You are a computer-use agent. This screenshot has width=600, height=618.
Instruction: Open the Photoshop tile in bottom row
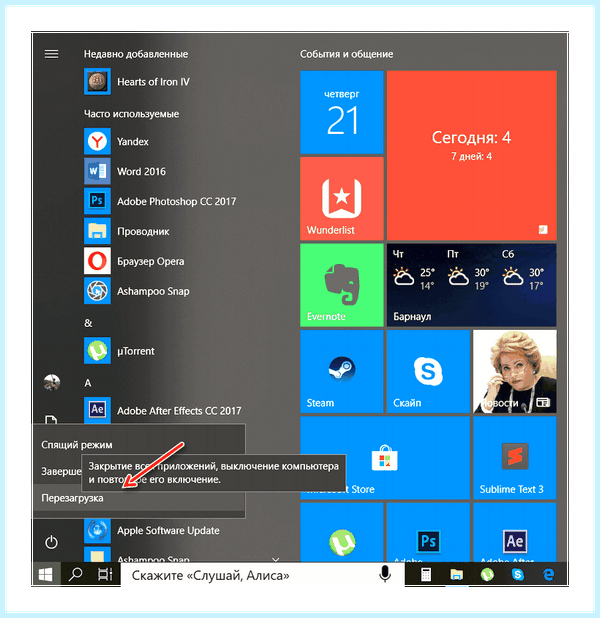428,532
